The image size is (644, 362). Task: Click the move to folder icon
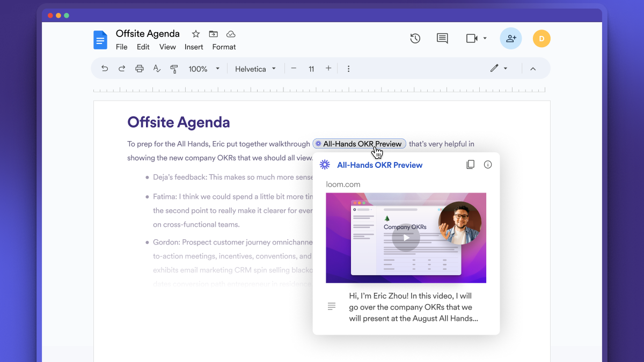tap(214, 34)
